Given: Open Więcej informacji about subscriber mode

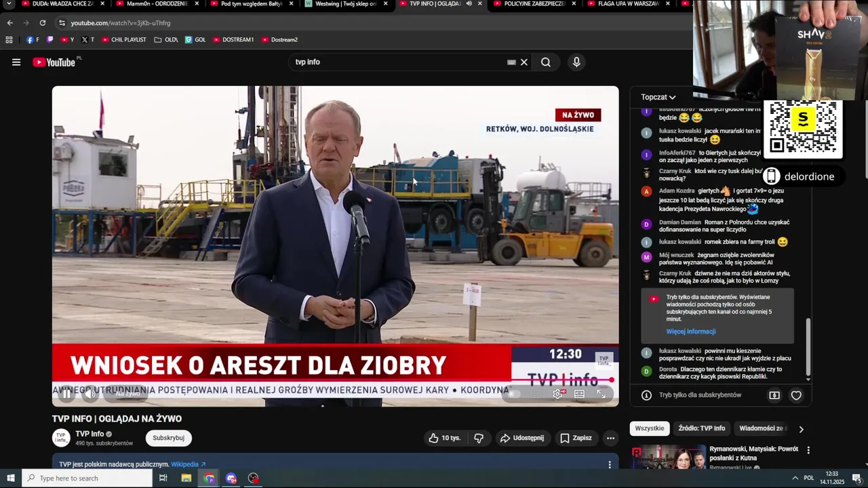Looking at the screenshot, I should click(x=690, y=331).
